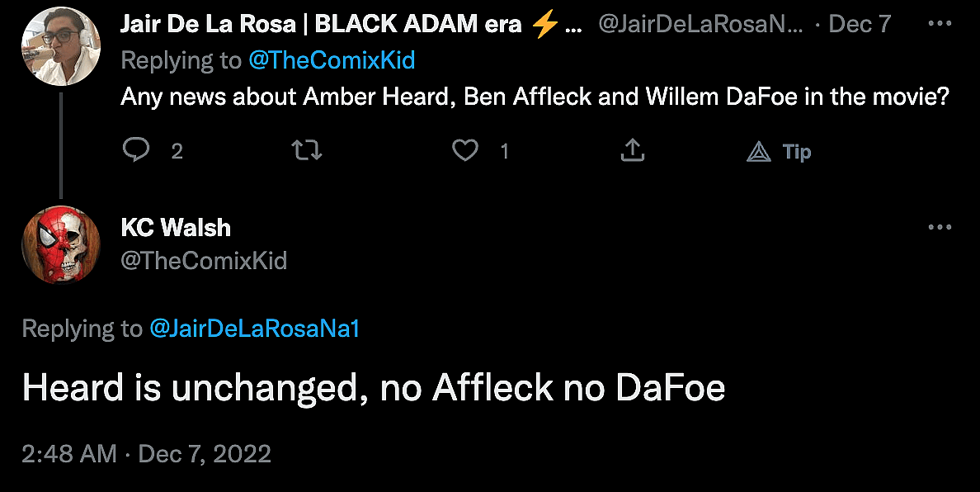
Task: Open the share icon on Jair's tweet
Action: 632,150
